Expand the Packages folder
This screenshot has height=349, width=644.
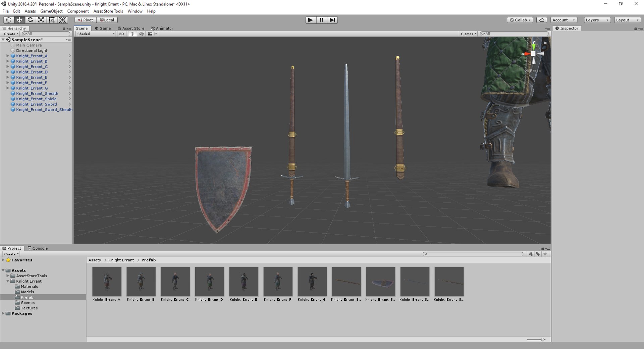click(x=3, y=313)
